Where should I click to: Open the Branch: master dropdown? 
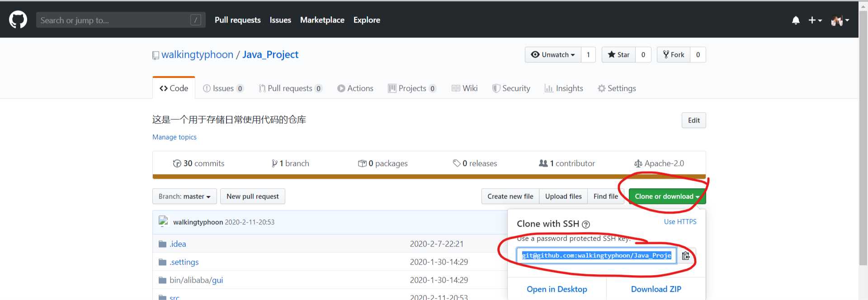(184, 196)
